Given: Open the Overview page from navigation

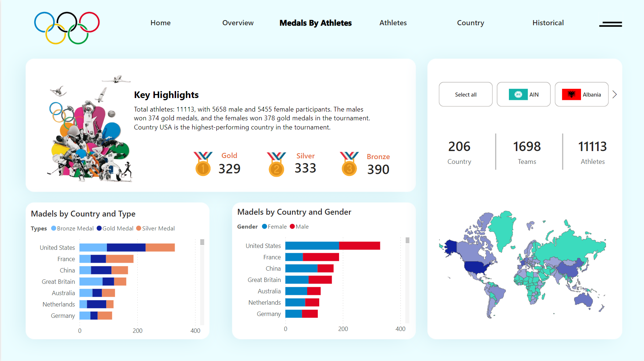Looking at the screenshot, I should 238,23.
